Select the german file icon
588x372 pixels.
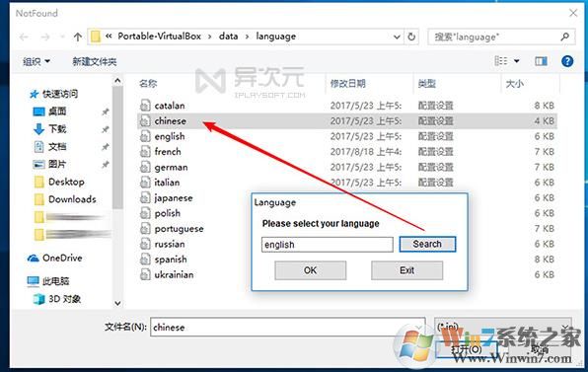tap(145, 167)
